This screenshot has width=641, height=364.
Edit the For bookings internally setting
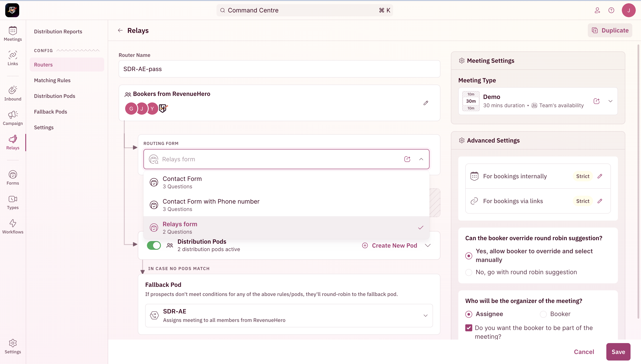tap(600, 176)
